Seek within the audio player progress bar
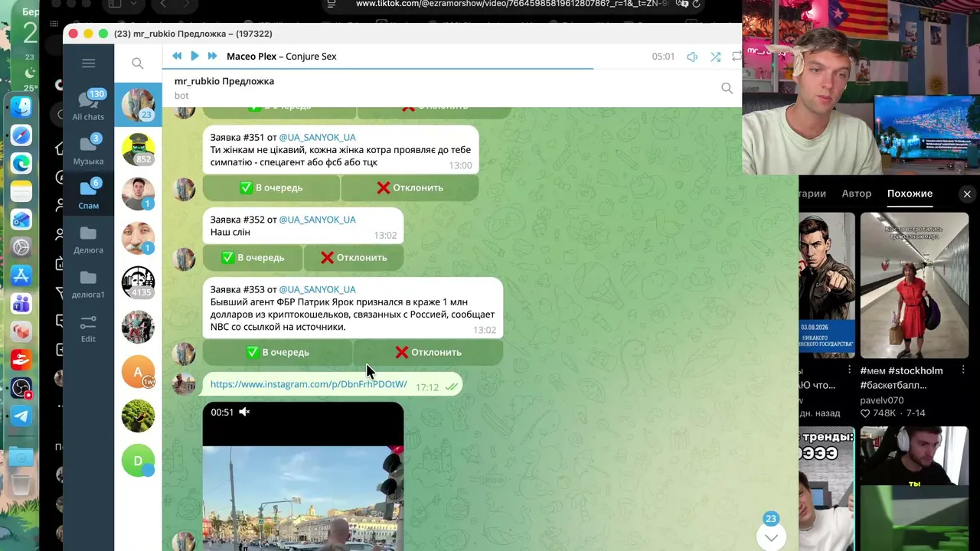The height and width of the screenshot is (551, 980). pyautogui.click(x=452, y=69)
